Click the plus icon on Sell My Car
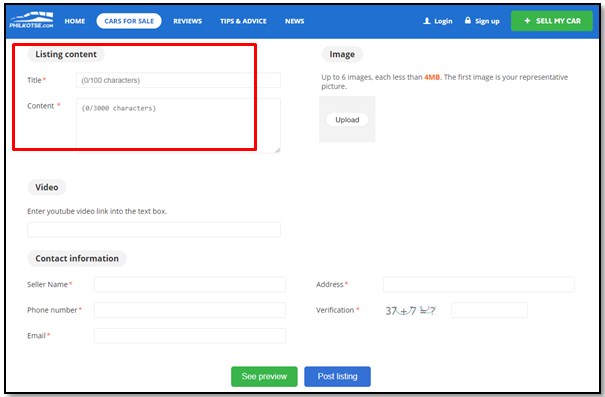Image resolution: width=605 pixels, height=397 pixels. tap(527, 21)
